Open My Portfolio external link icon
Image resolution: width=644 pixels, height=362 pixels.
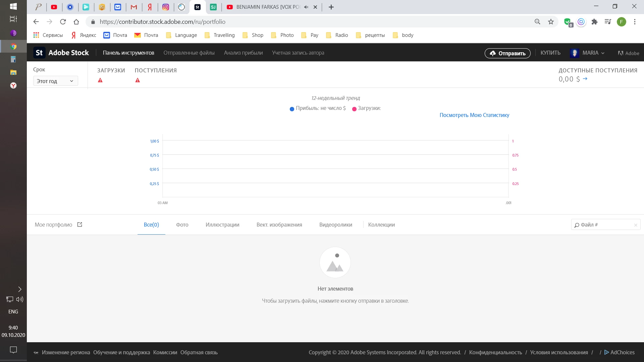coord(79,225)
